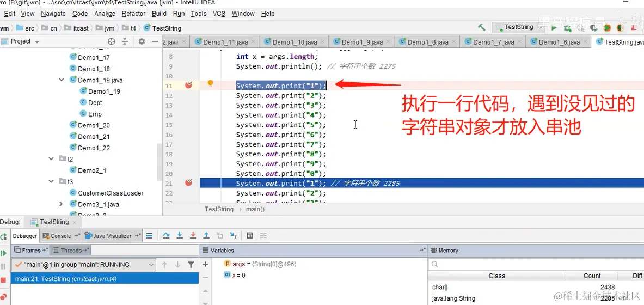The width and height of the screenshot is (644, 305).
Task: Open the Build menu
Action: [159, 14]
